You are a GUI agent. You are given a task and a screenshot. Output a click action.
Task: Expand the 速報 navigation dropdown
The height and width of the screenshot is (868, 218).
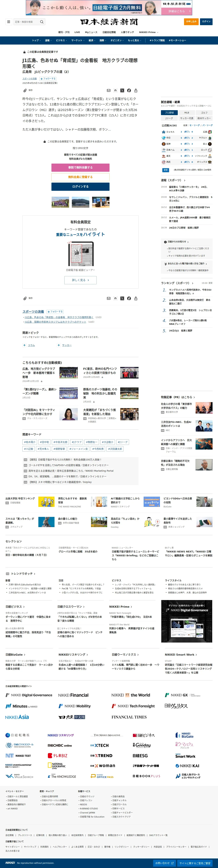48,40
